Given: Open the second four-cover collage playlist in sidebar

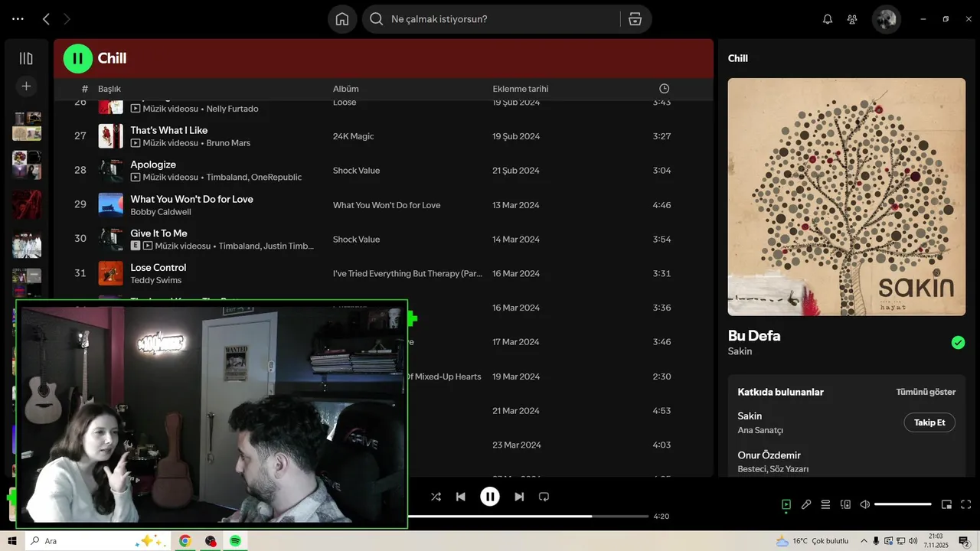Looking at the screenshot, I should coord(27,165).
